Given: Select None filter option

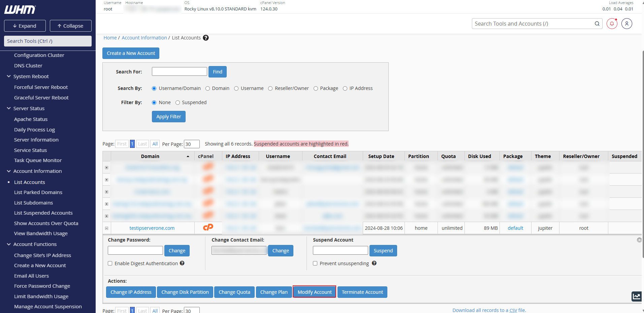Looking at the screenshot, I should (154, 102).
